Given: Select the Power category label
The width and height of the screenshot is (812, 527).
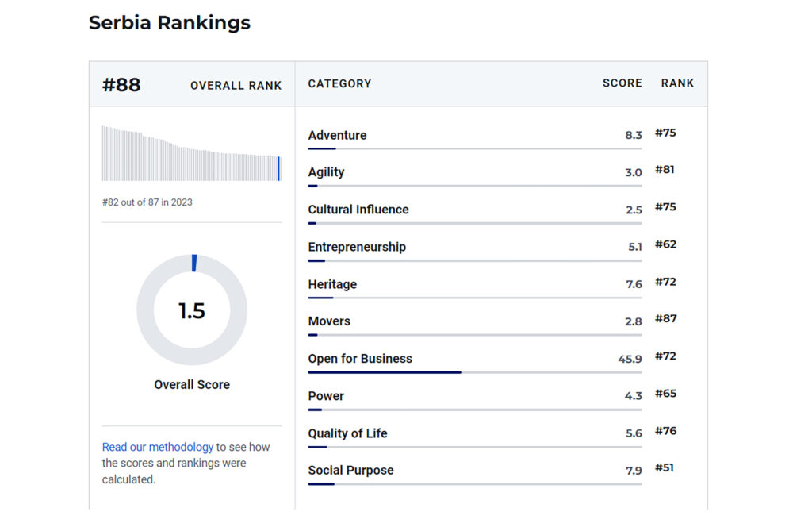Looking at the screenshot, I should pos(326,396).
